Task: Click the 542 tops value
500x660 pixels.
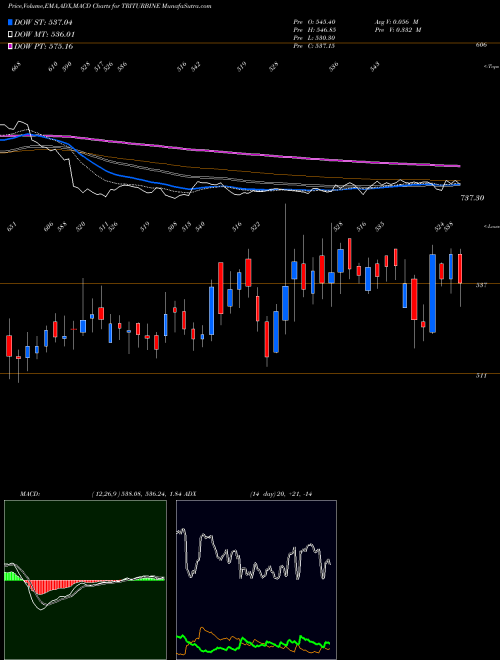Action: [x=195, y=67]
